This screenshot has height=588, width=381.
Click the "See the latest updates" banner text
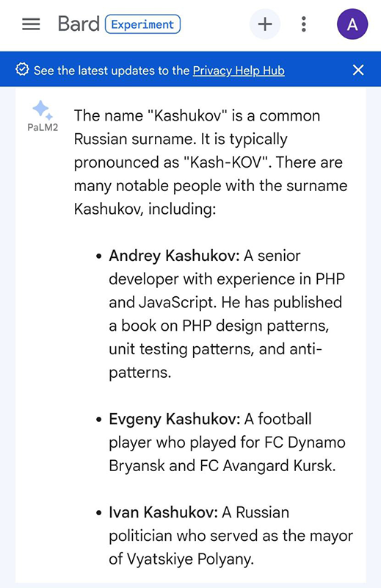coord(112,71)
